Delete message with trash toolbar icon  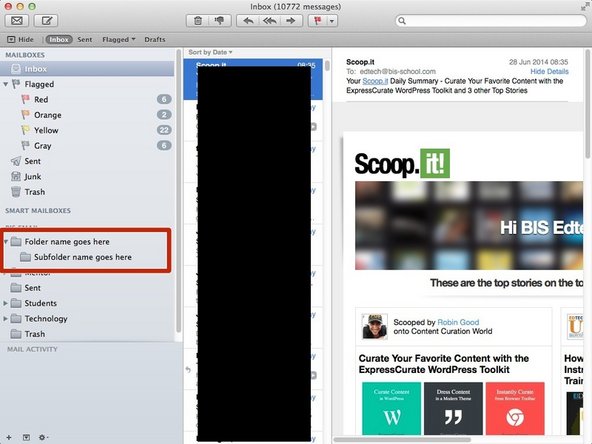(x=198, y=21)
